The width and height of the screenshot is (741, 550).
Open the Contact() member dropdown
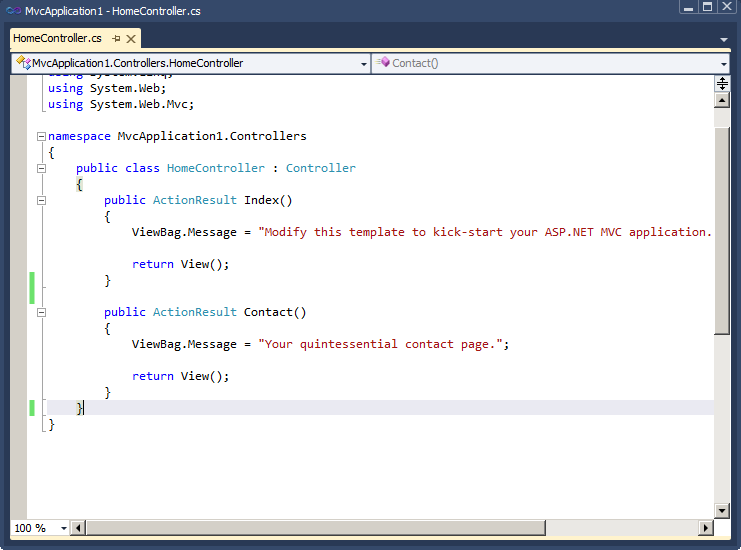(724, 64)
